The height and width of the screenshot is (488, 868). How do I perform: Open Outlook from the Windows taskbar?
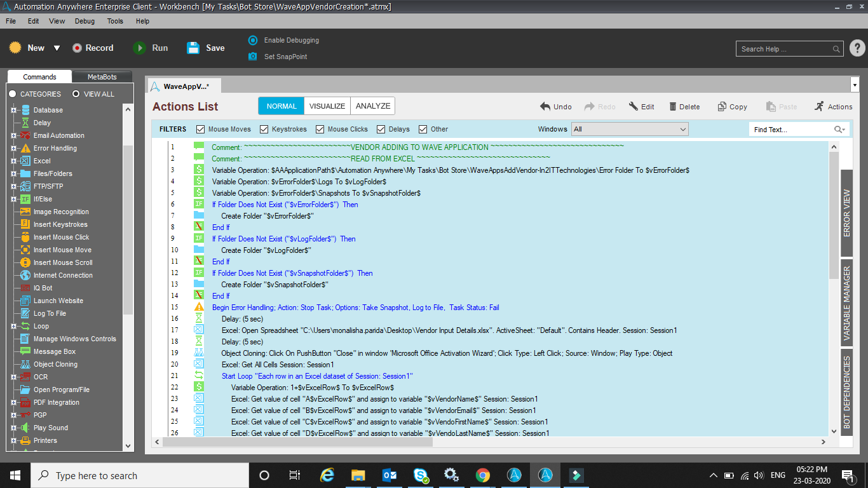pos(390,475)
